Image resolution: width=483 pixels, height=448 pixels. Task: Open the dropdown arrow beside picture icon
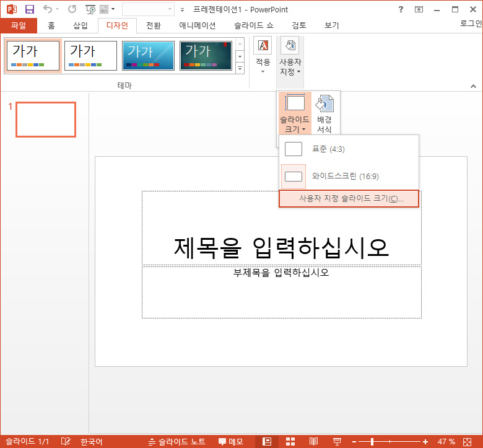113,9
